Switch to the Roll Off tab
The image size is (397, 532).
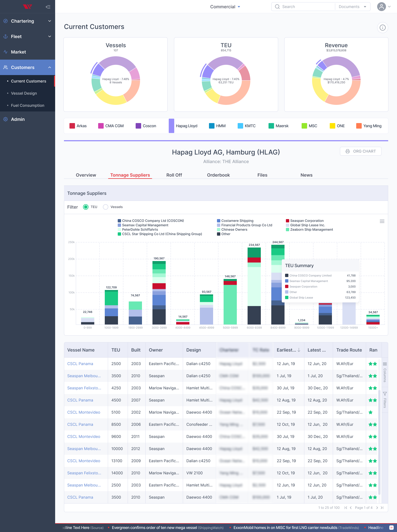[x=174, y=175]
